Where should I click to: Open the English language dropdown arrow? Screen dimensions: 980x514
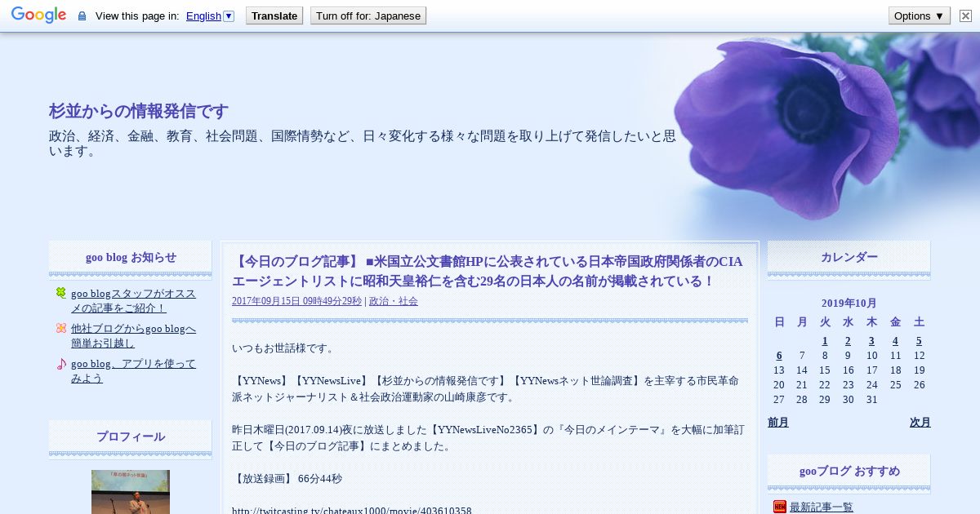pyautogui.click(x=229, y=16)
